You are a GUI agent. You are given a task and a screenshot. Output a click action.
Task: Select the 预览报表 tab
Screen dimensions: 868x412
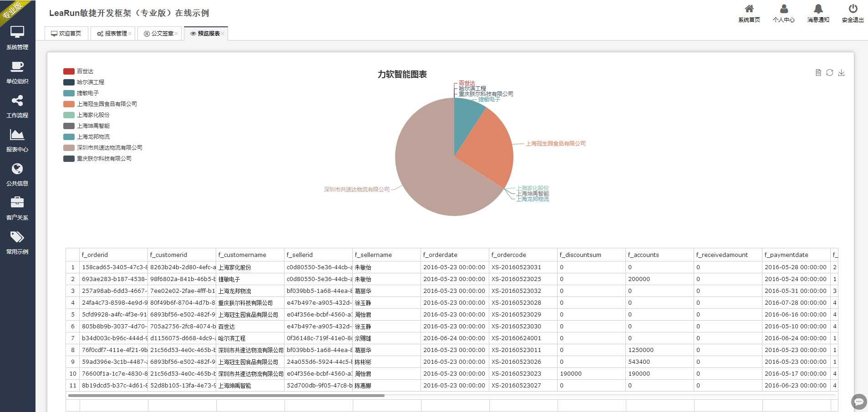(205, 34)
